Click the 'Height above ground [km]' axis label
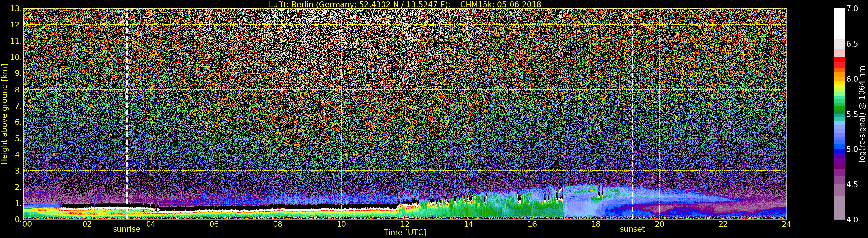The height and width of the screenshot is (238, 868). pos(4,114)
